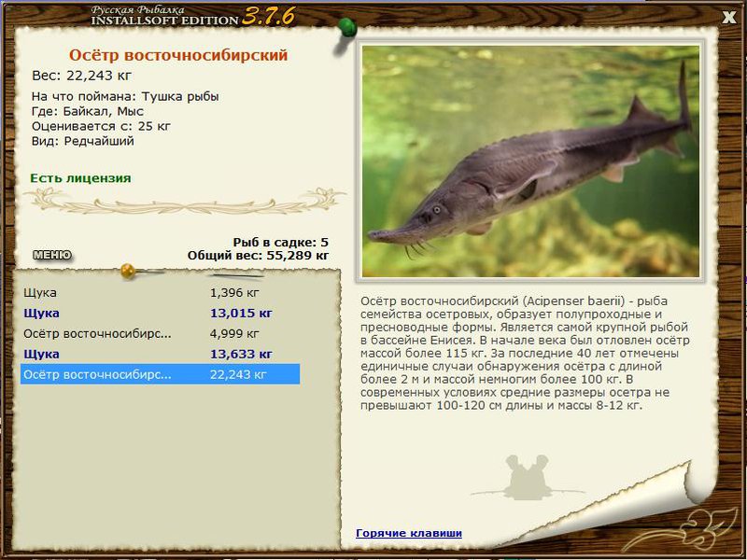Click the sturgeon photo
This screenshot has width=747, height=560.
pyautogui.click(x=530, y=161)
